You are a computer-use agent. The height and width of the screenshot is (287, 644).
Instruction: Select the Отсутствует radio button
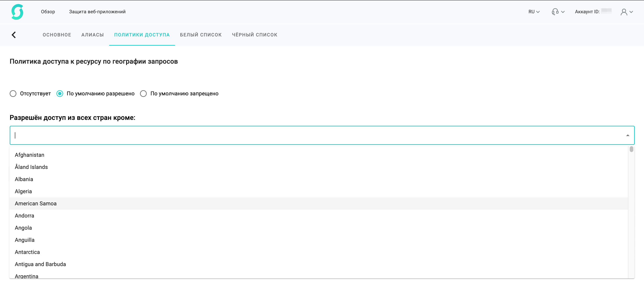click(x=13, y=94)
